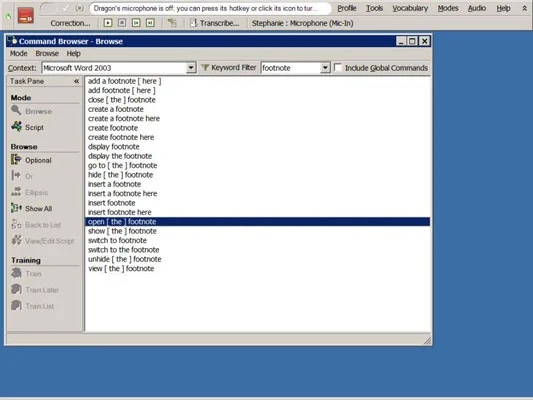Open the Context dropdown for Microsoft Word 2003
The image size is (533, 400).
coord(191,68)
